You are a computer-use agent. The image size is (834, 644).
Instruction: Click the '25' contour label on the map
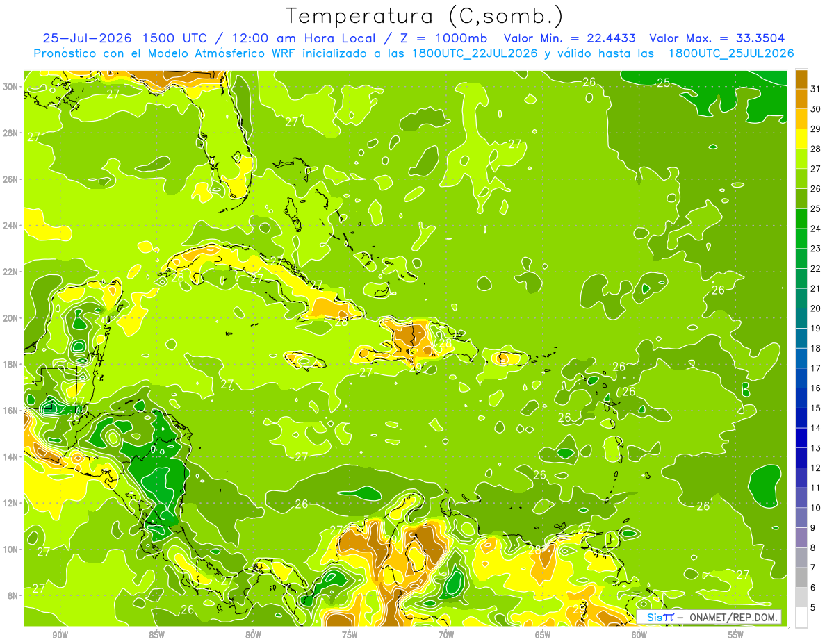(x=664, y=83)
